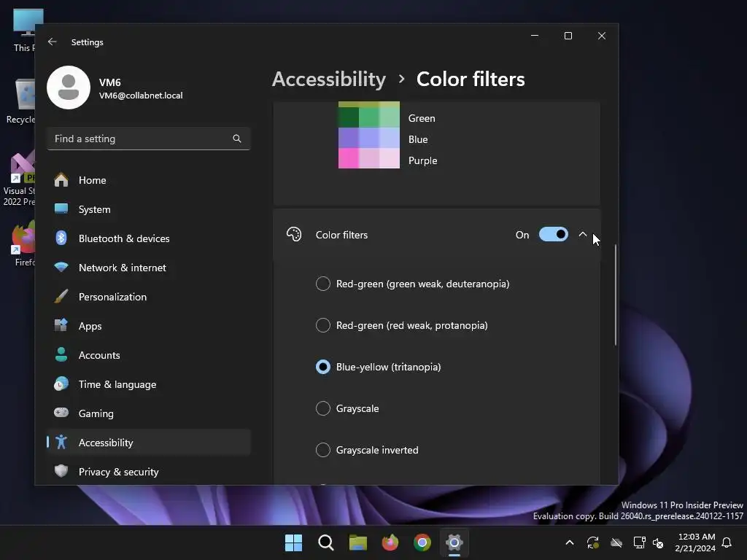
Task: Click the Time & language clock icon
Action: coord(61,384)
